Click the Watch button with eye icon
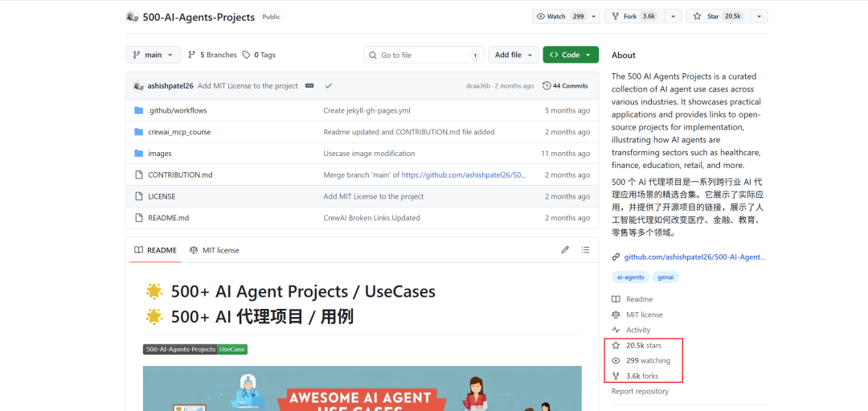The image size is (868, 411). 559,17
